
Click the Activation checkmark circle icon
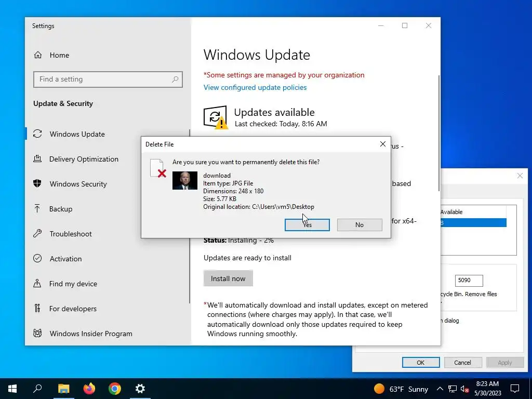point(37,258)
